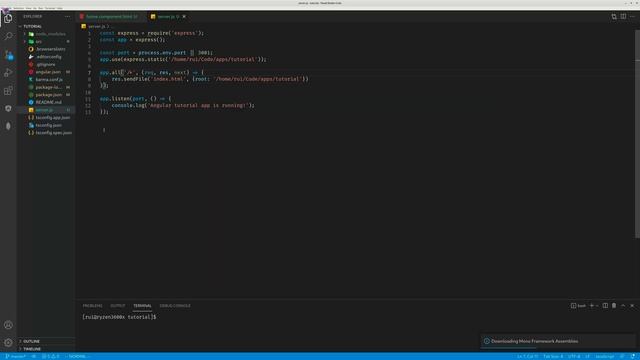The height and width of the screenshot is (360, 640).
Task: Open karma.conf.js in explorer
Action: coord(47,80)
